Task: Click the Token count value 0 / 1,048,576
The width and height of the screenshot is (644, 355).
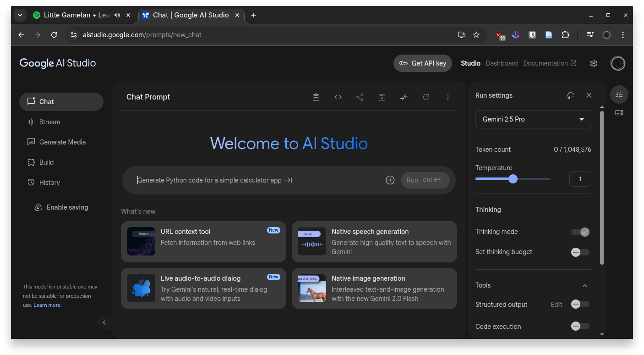Action: pyautogui.click(x=573, y=150)
